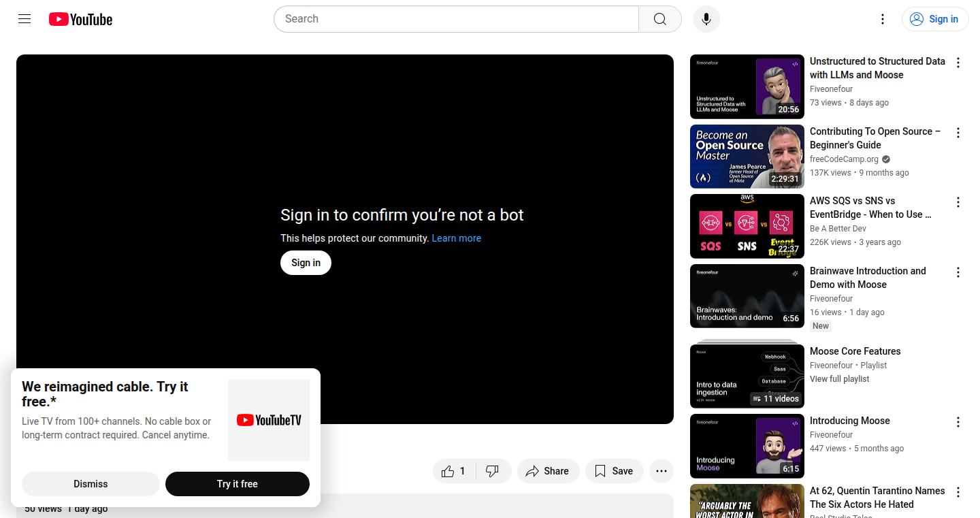Image resolution: width=980 pixels, height=518 pixels.
Task: Open the hamburger guide menu
Action: point(24,19)
